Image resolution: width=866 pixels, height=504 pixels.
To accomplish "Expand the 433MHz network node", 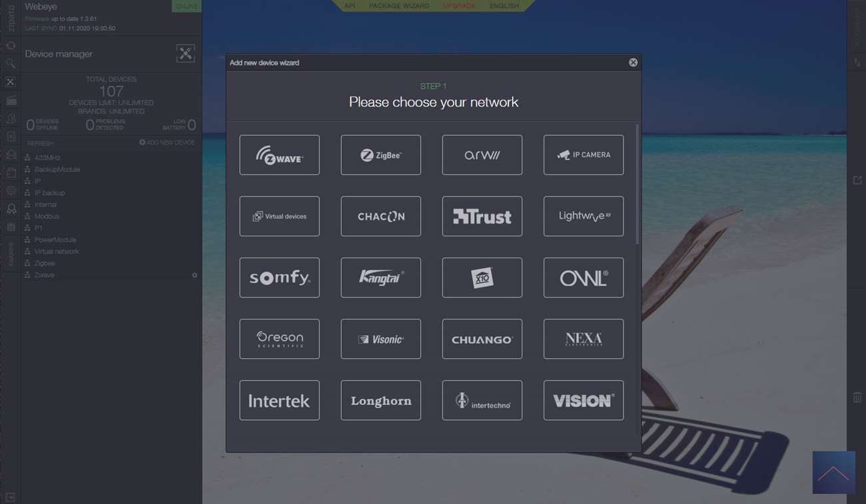I will click(47, 158).
